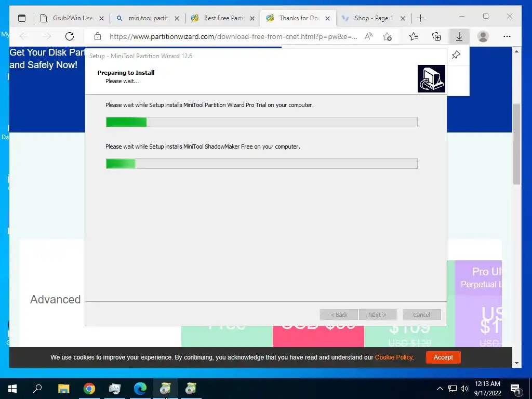
Task: Switch to the Grub2Win User tab
Action: (x=72, y=18)
